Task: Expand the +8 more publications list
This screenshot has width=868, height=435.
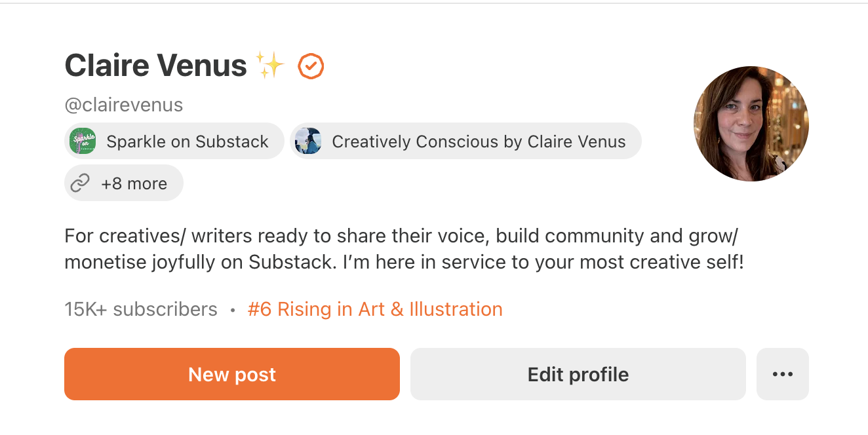Action: 123,183
